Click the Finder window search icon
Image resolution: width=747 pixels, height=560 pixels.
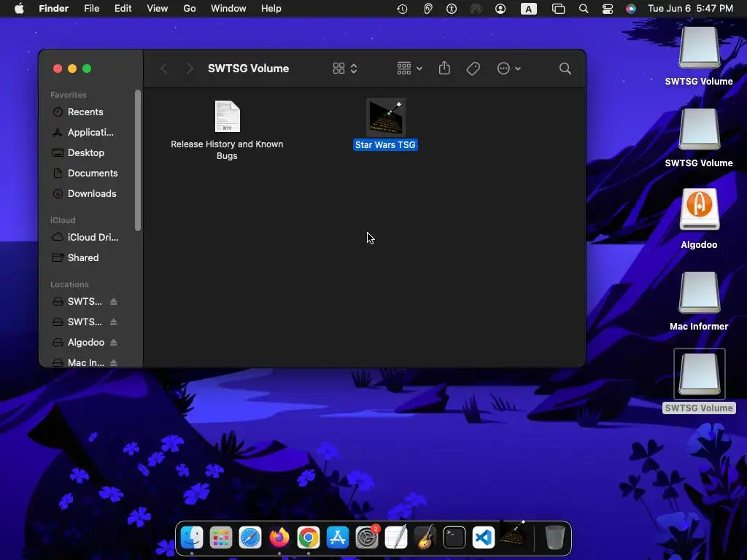coord(565,69)
